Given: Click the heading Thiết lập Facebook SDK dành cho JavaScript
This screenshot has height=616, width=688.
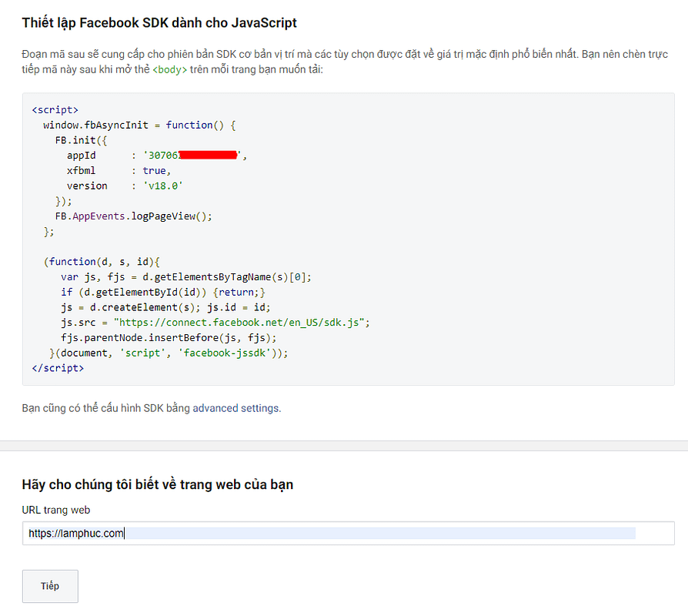Looking at the screenshot, I should tap(159, 23).
